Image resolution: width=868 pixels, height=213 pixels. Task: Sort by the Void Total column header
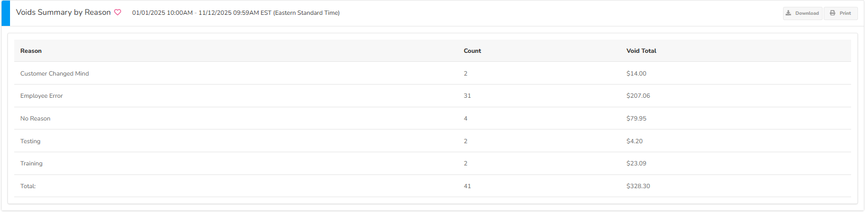click(x=641, y=51)
